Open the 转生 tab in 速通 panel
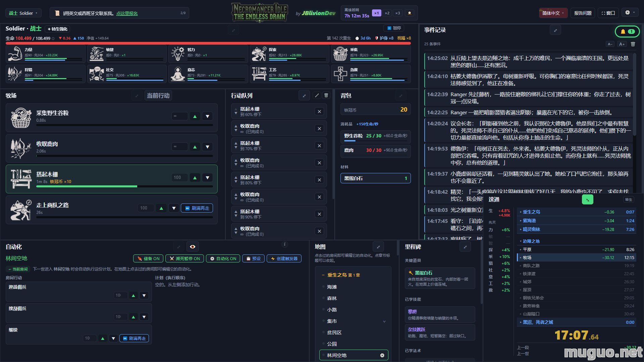Screen dimensions: 644x362 point(629,199)
